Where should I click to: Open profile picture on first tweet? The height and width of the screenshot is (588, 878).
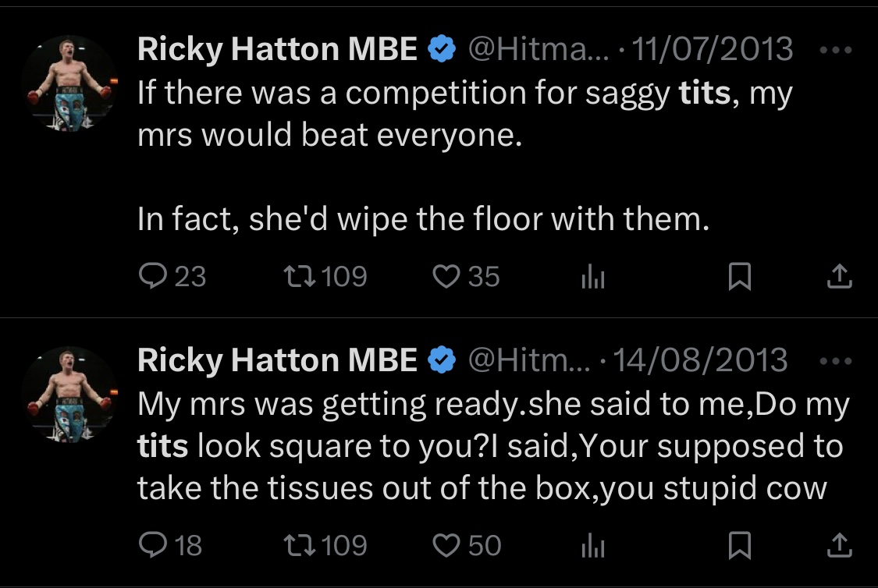point(69,83)
